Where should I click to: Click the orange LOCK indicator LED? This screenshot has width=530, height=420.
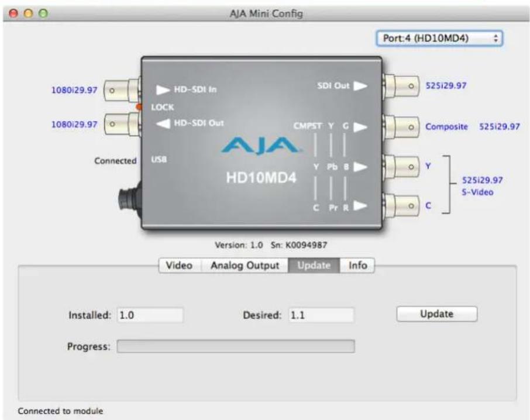(x=139, y=107)
